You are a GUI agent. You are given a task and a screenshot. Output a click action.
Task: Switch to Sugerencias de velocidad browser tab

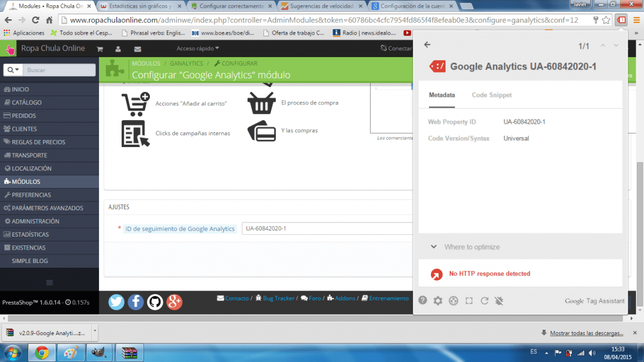[321, 6]
